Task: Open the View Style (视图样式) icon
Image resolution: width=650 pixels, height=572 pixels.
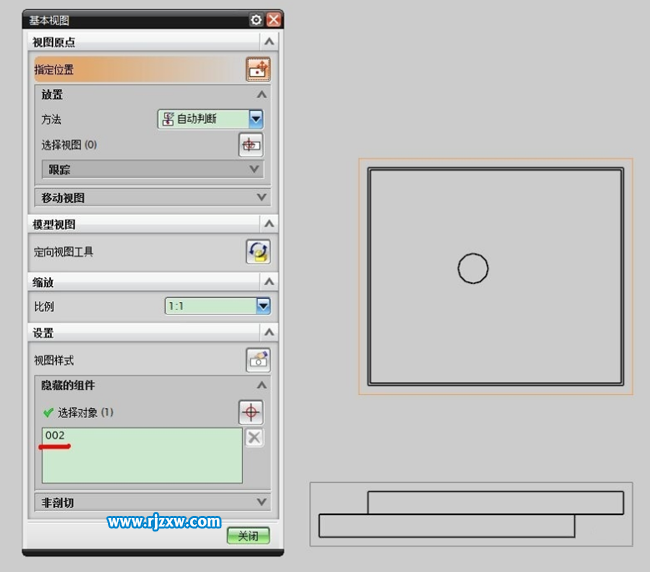Action: coord(258,360)
